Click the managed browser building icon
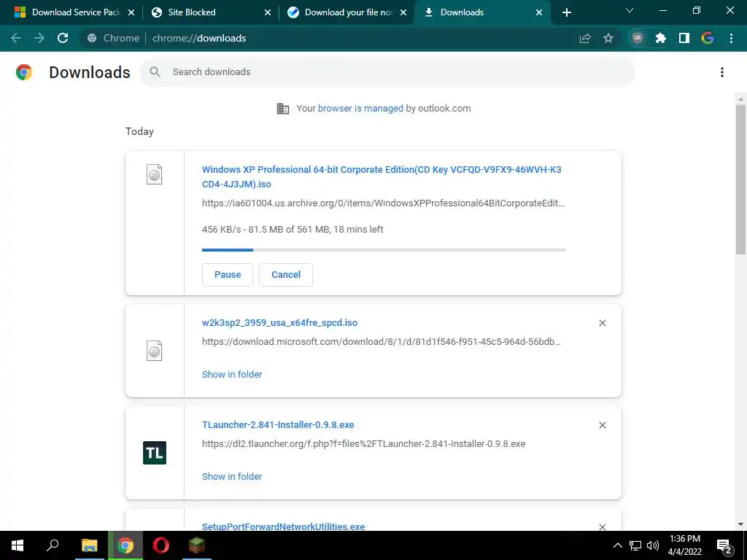747x560 pixels. (283, 109)
